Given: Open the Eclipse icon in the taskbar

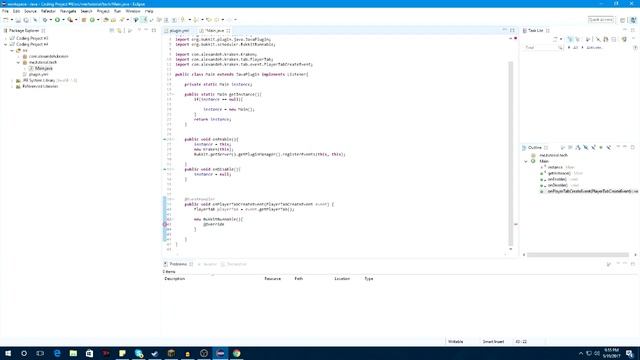Looking at the screenshot, I should [x=220, y=353].
